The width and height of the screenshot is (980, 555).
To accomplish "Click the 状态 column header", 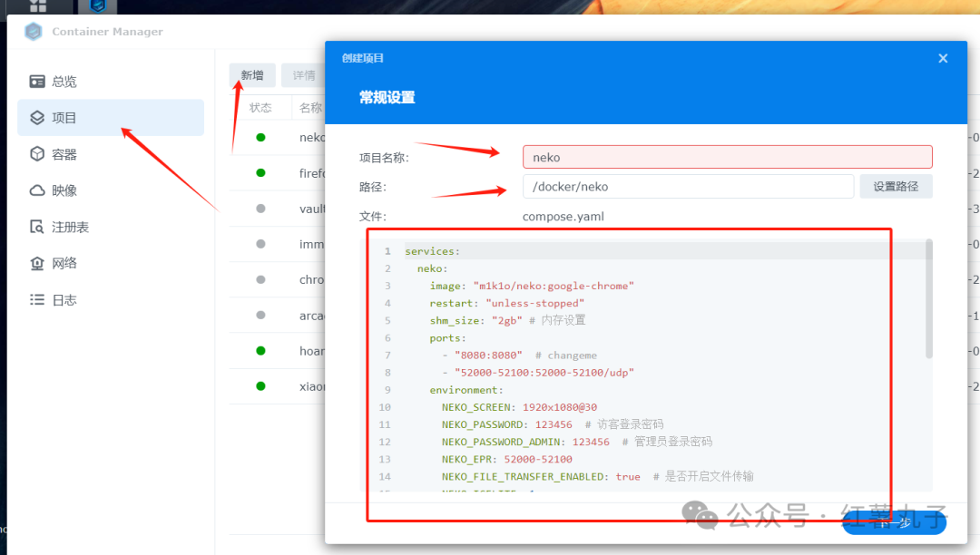I will (x=260, y=108).
